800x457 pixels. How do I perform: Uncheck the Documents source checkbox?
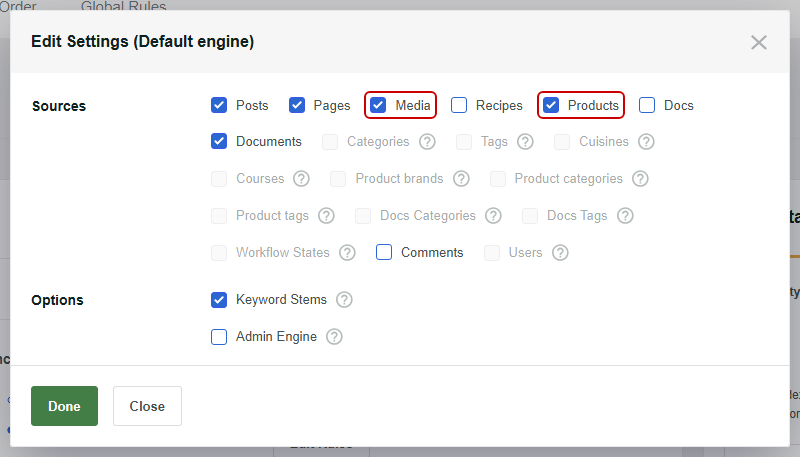(219, 141)
